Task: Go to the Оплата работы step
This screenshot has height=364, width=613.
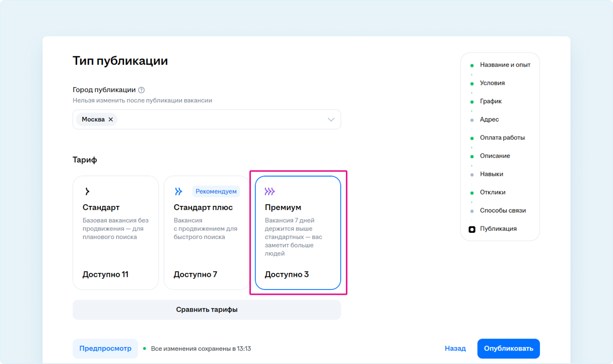Action: [x=502, y=138]
